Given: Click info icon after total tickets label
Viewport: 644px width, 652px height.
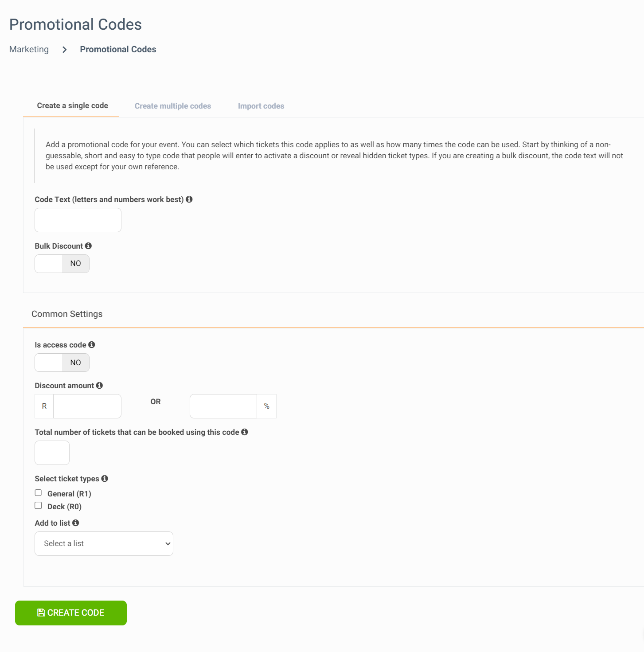Looking at the screenshot, I should (245, 432).
